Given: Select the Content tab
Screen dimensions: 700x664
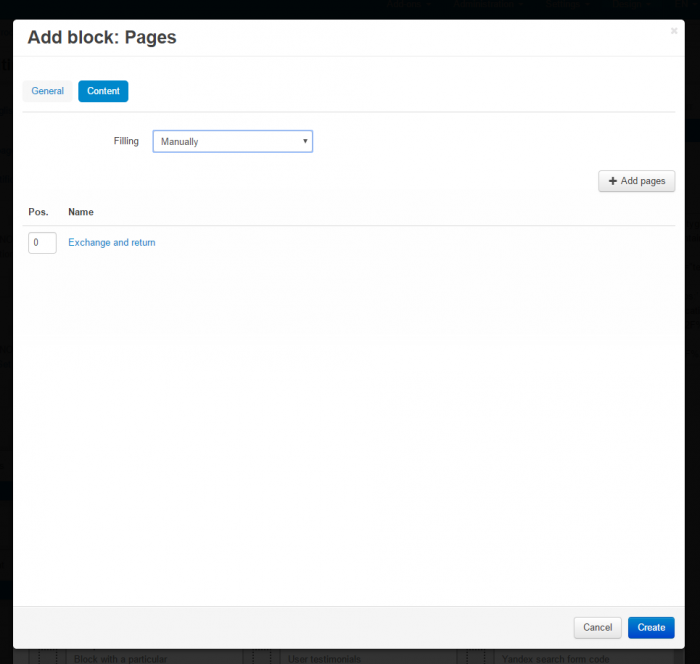Looking at the screenshot, I should coord(103,91).
